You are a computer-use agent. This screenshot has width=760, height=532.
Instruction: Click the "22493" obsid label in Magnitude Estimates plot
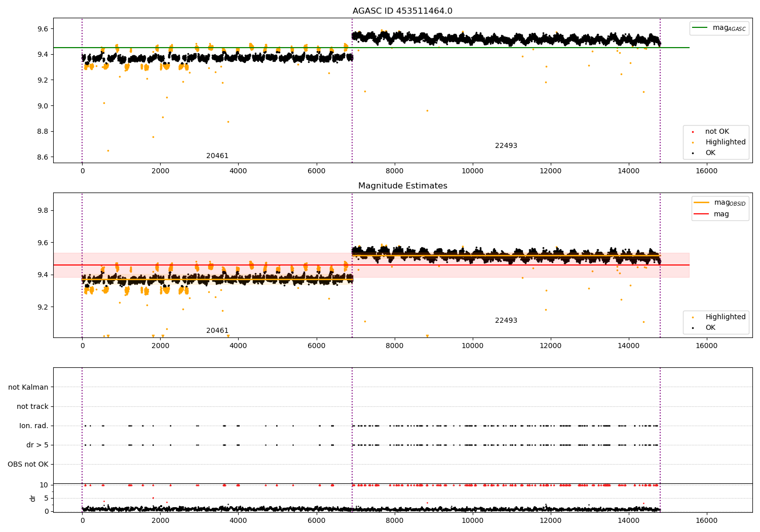(x=506, y=321)
